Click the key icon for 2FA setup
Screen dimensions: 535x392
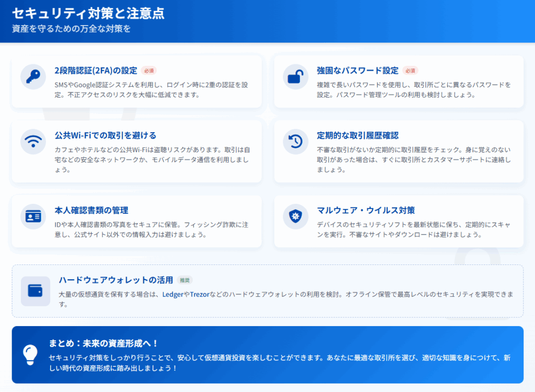[33, 77]
